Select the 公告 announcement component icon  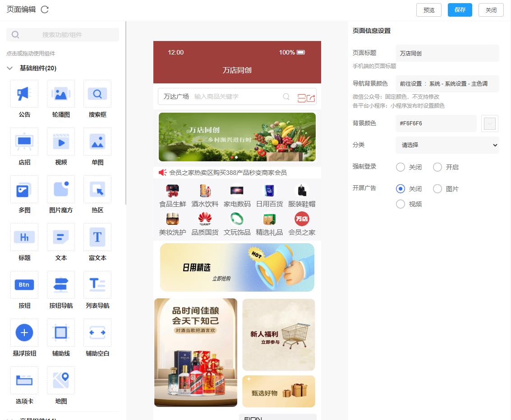(x=24, y=94)
